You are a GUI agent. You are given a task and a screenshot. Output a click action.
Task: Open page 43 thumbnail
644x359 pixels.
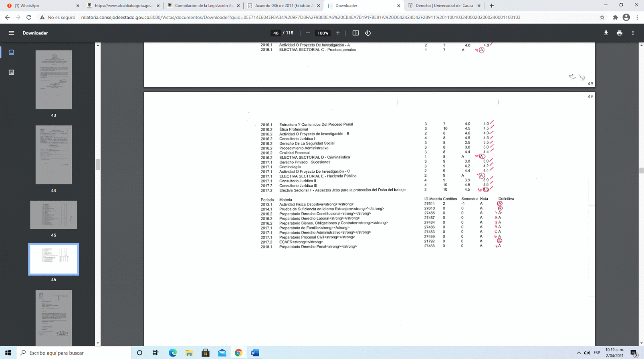point(54,80)
